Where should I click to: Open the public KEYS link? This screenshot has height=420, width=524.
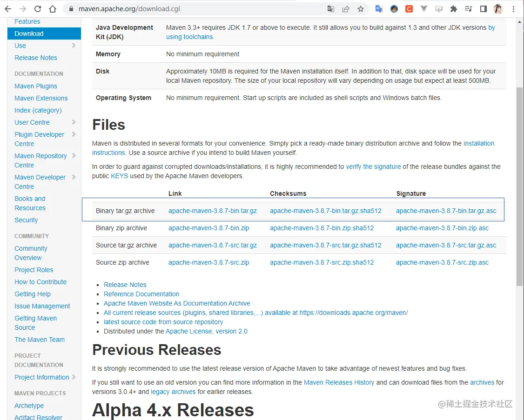pyautogui.click(x=119, y=176)
